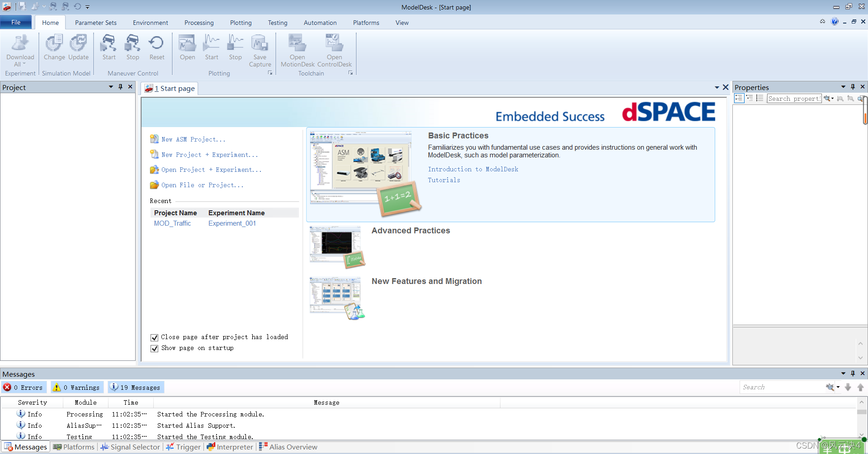This screenshot has width=868, height=454.
Task: Toggle the 0 Warnings filter
Action: coord(77,388)
